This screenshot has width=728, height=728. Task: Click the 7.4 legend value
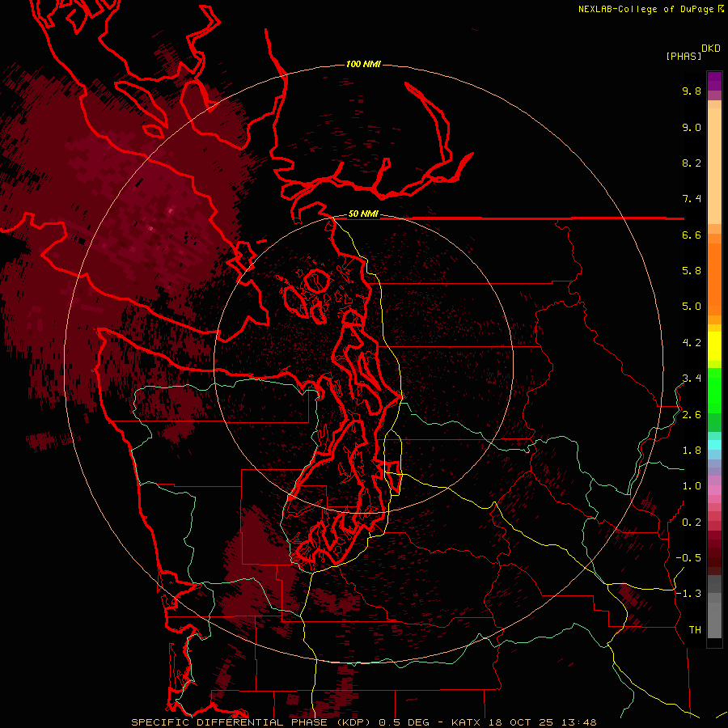(x=692, y=199)
